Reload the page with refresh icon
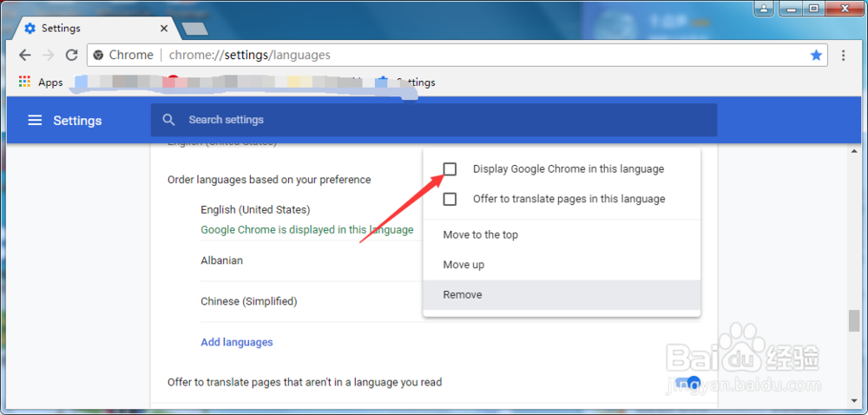868x415 pixels. (x=72, y=55)
